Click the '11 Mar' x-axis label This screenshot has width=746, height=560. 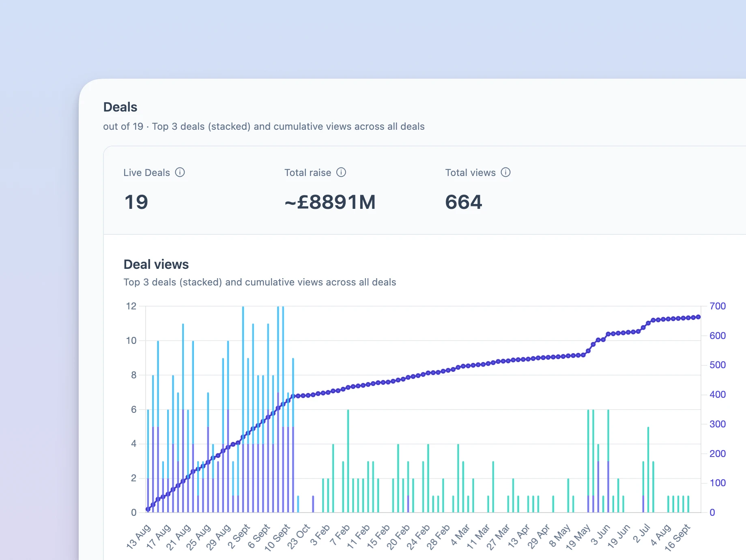click(x=479, y=536)
